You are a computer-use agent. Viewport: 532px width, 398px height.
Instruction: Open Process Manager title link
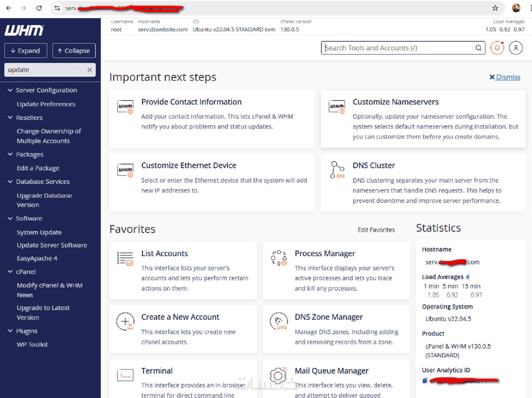325,253
